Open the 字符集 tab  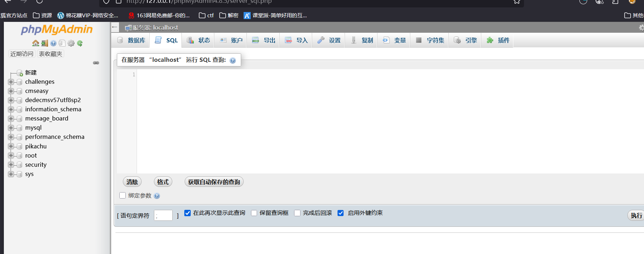(x=429, y=40)
